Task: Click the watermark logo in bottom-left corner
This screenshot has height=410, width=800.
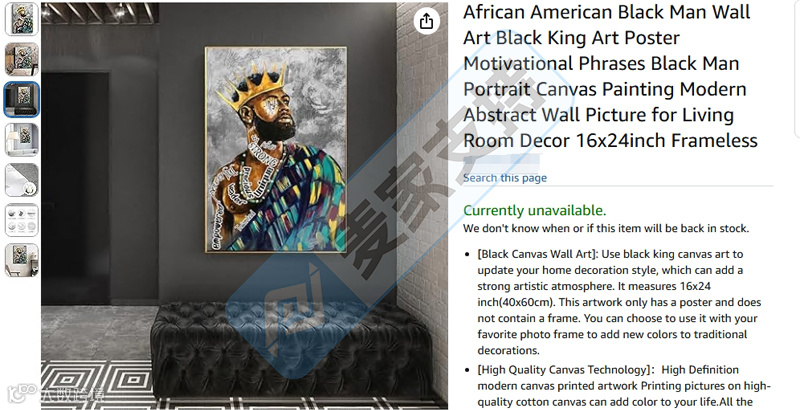Action: tap(56, 395)
